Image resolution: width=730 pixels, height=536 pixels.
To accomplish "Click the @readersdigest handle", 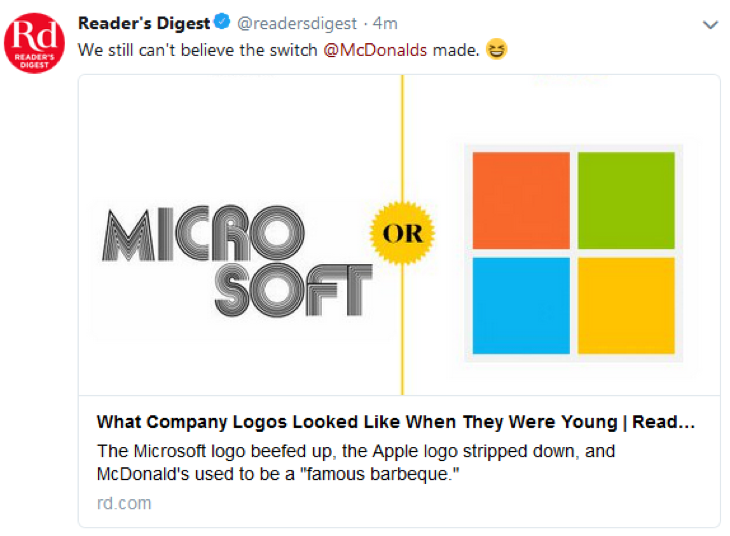I will tap(297, 24).
